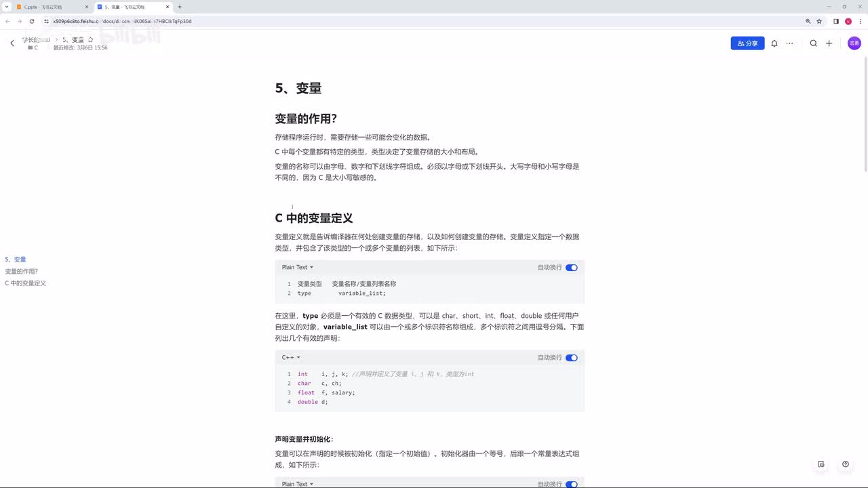Jump to 5、变量 in the outline
Screen dimensions: 868x488
pos(16,260)
